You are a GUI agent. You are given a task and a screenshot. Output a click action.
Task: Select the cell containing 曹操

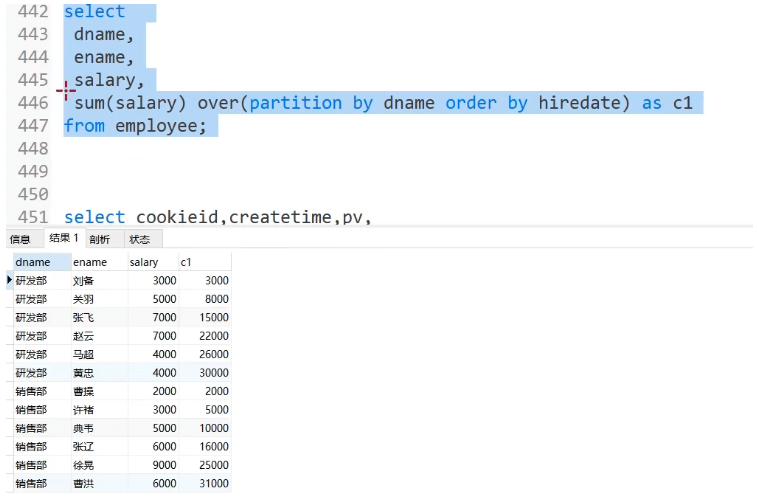(x=99, y=391)
